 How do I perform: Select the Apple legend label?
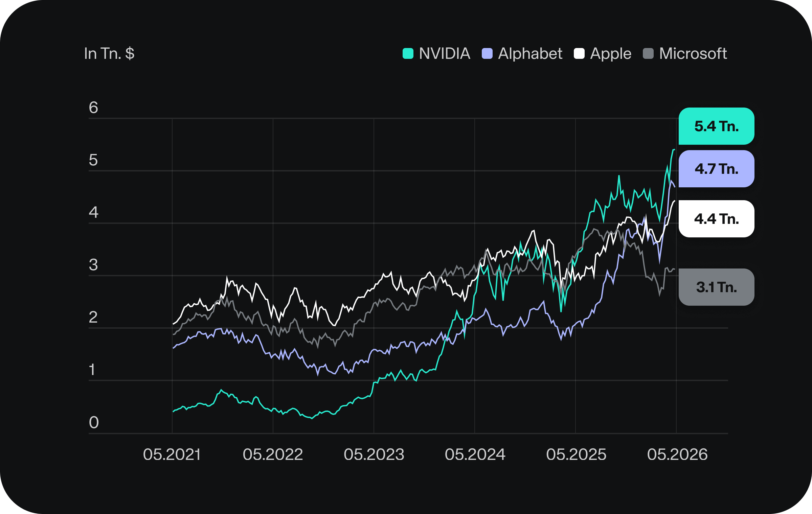[x=611, y=54]
